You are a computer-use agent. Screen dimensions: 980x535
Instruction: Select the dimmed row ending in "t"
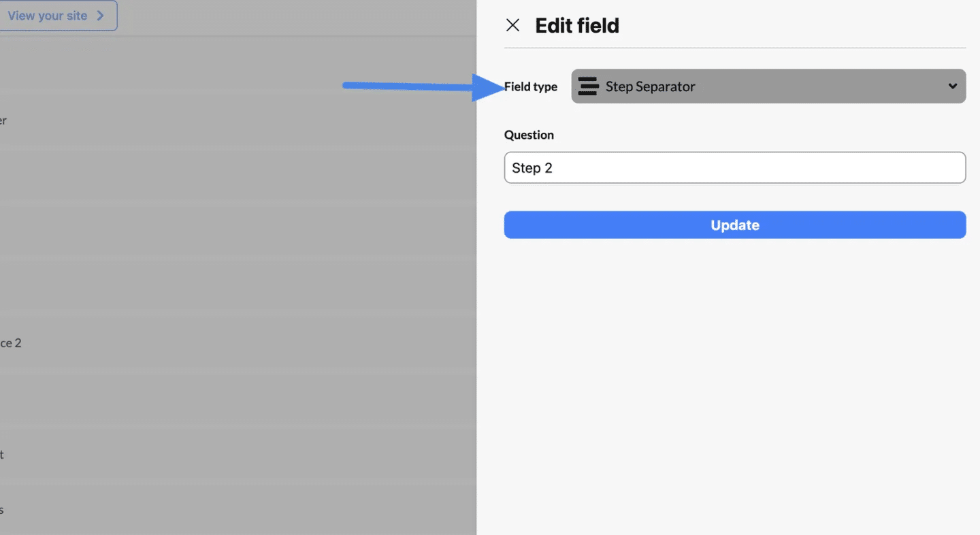tap(238, 455)
